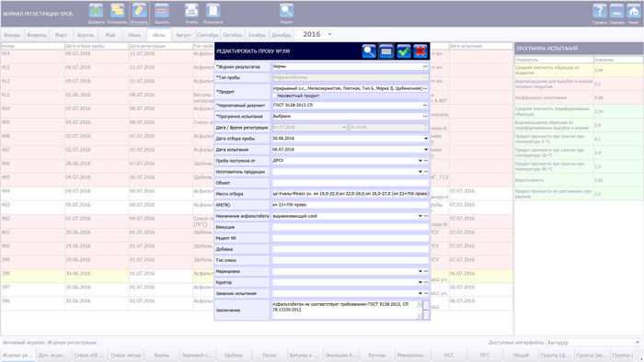Expand the Изготовитель продукции dropdown arrow

420,172
